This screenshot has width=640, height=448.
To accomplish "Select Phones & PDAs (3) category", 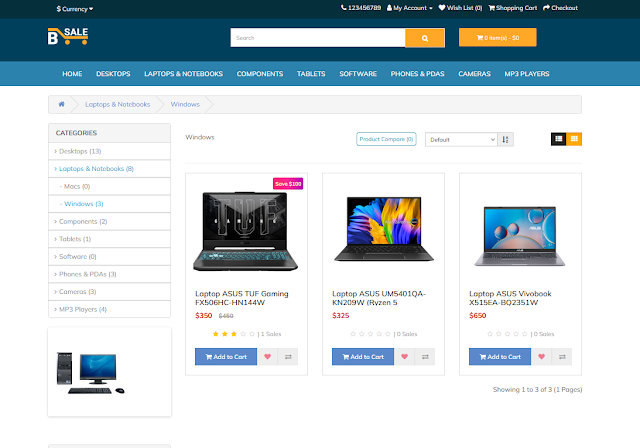I will [x=109, y=274].
